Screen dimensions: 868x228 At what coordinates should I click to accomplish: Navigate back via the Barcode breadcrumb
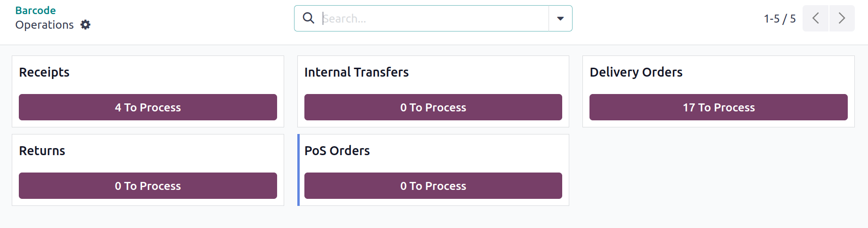35,10
